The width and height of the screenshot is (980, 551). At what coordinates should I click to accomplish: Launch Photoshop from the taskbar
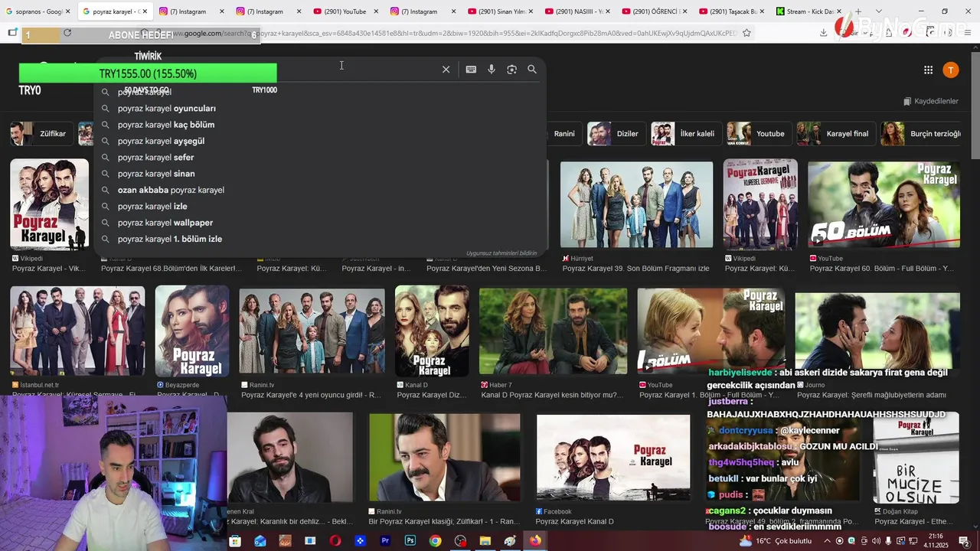click(410, 541)
